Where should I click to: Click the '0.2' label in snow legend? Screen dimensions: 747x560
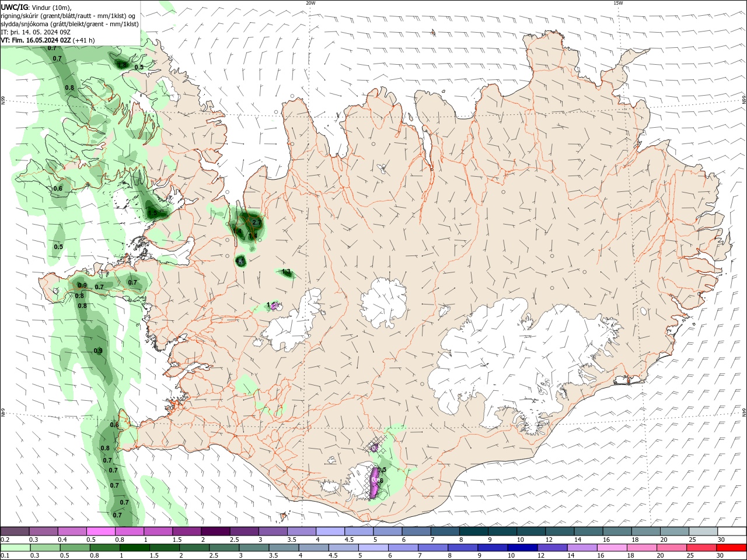click(x=5, y=540)
